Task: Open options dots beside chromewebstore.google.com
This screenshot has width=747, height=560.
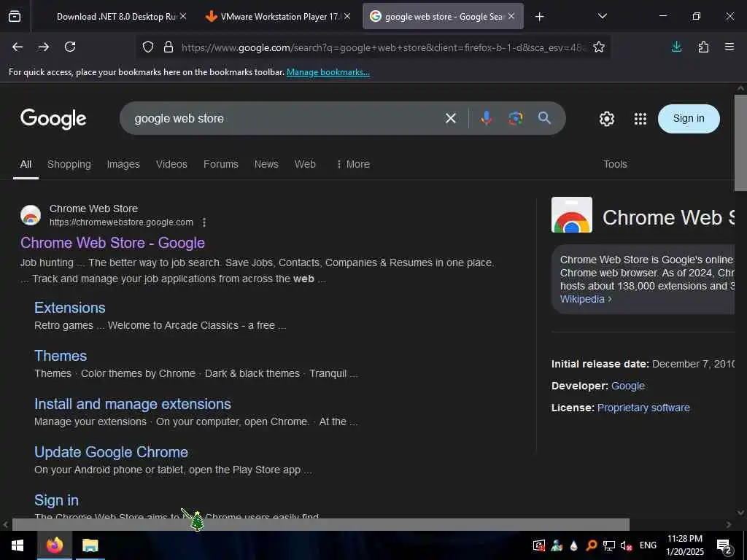Action: point(204,222)
